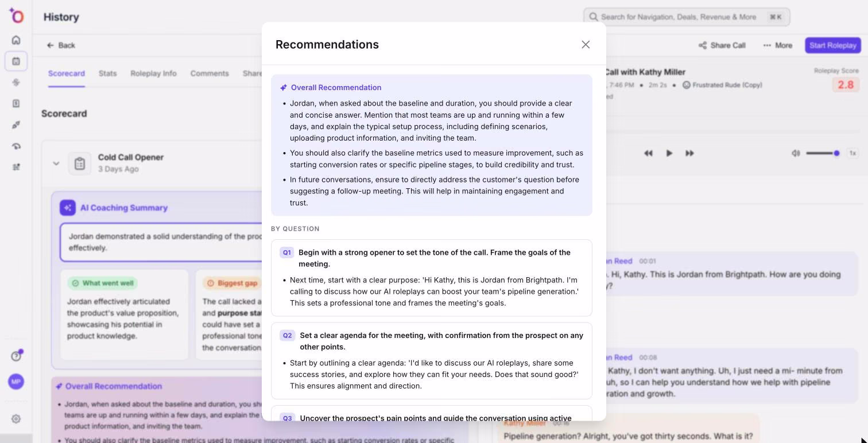Viewport: 868px width, 443px height.
Task: Switch to the Stats tab
Action: (107, 73)
